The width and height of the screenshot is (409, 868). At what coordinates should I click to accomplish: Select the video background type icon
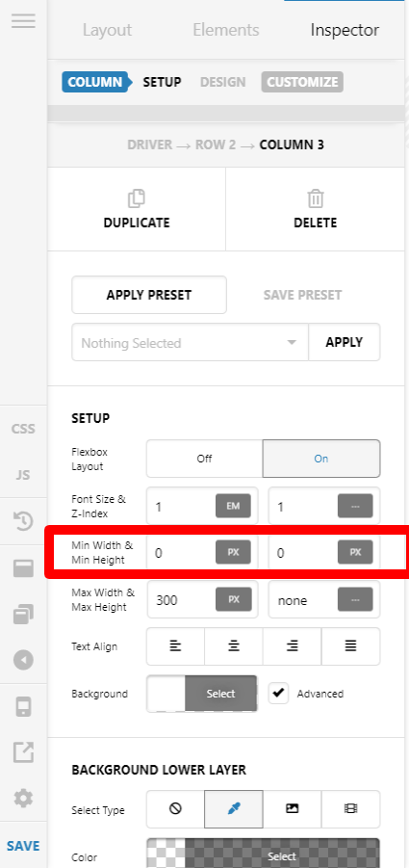coord(351,809)
